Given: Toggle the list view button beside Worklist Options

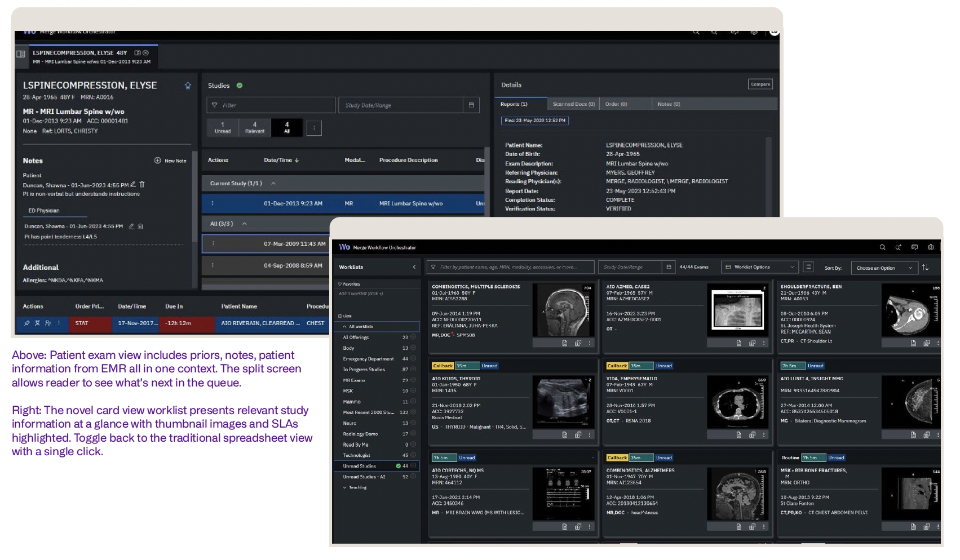Looking at the screenshot, I should 808,268.
